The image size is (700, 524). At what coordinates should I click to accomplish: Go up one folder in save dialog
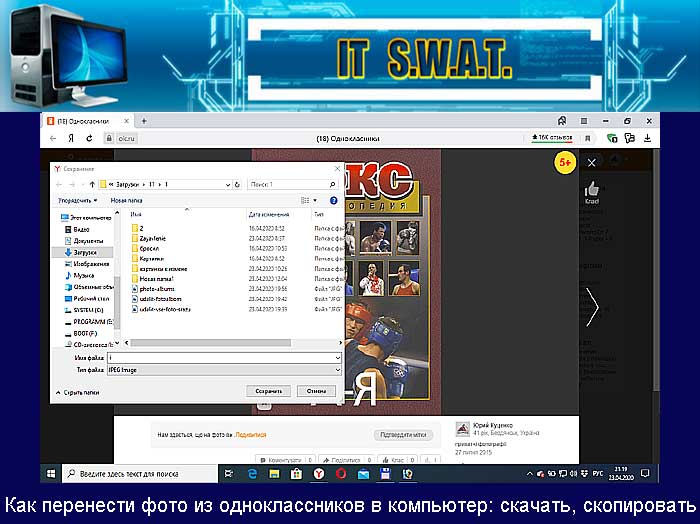pos(92,184)
